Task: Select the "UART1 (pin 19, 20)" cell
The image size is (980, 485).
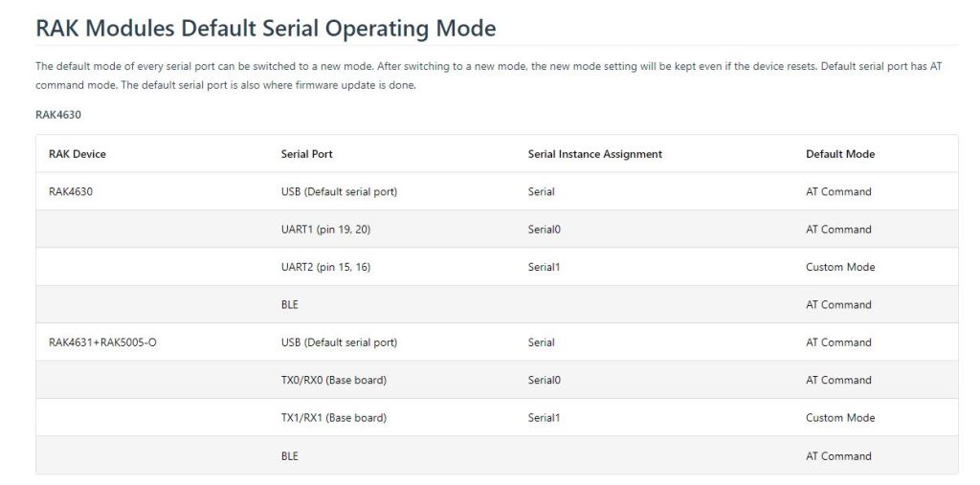Action: pos(323,230)
